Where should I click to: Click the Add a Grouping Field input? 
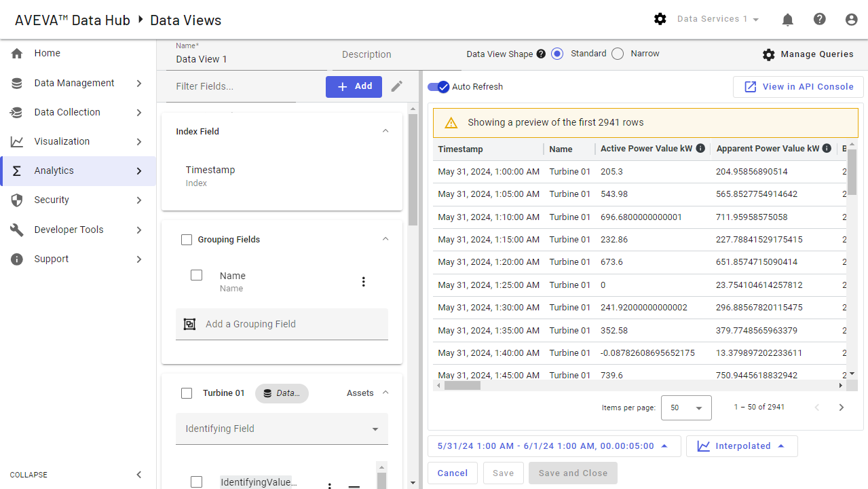tap(282, 324)
